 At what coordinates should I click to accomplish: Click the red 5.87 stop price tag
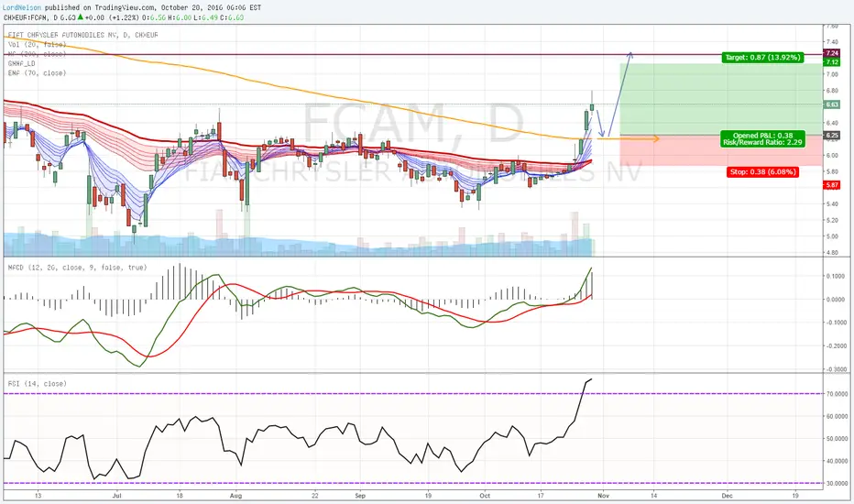831,185
